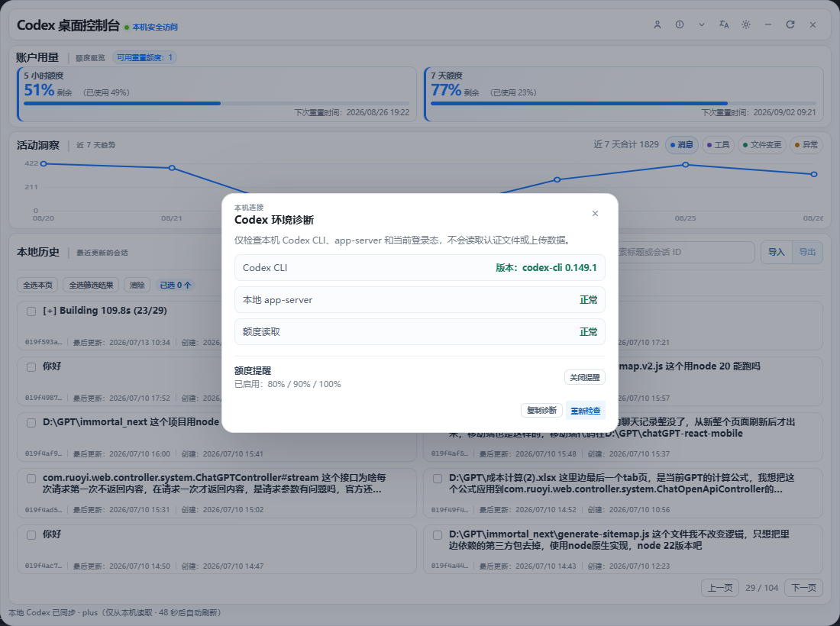This screenshot has width=840, height=626.
Task: Click the 清除 selection button
Action: tap(137, 285)
